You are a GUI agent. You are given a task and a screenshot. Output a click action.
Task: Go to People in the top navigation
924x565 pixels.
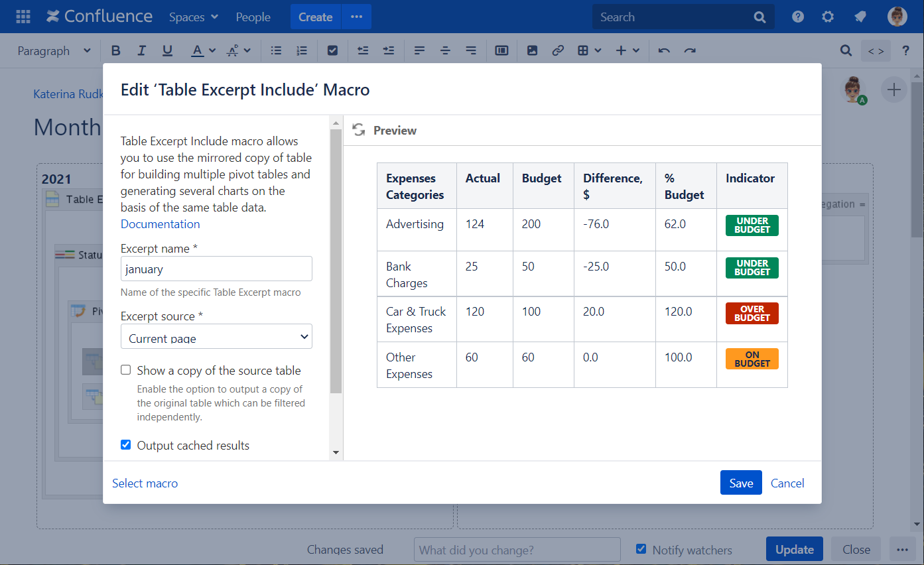[253, 17]
